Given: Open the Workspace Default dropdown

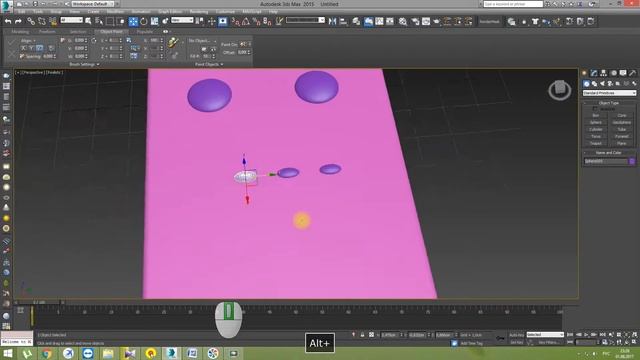Looking at the screenshot, I should [x=93, y=4].
